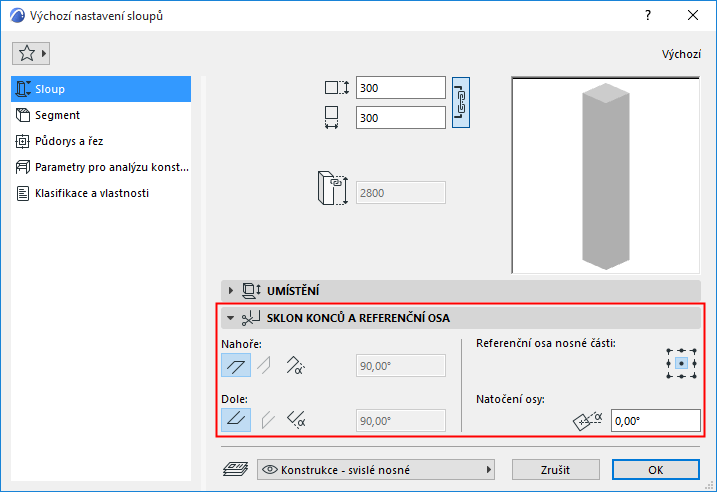Click the column 3D preview
717x492 pixels.
point(605,176)
